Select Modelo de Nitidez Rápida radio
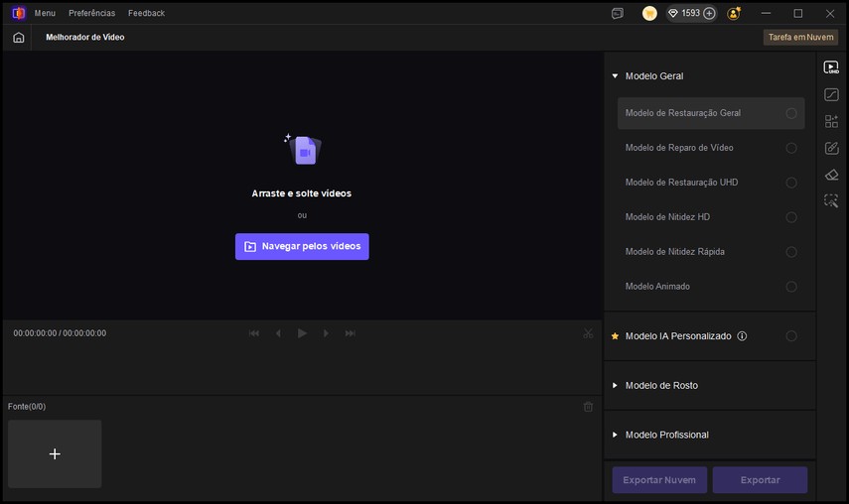Viewport: 849px width, 504px height. click(791, 251)
